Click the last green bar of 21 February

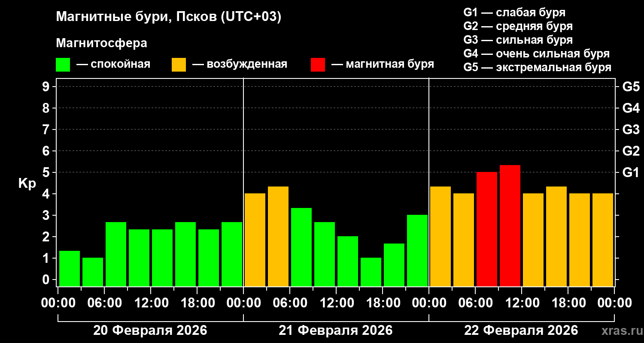pyautogui.click(x=417, y=250)
